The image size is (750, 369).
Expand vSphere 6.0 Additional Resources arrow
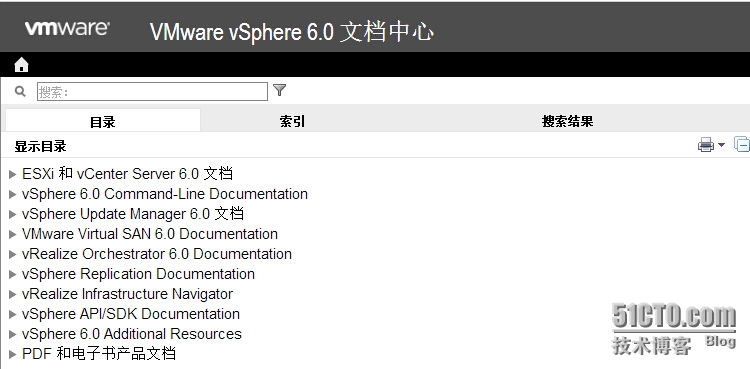coord(13,334)
